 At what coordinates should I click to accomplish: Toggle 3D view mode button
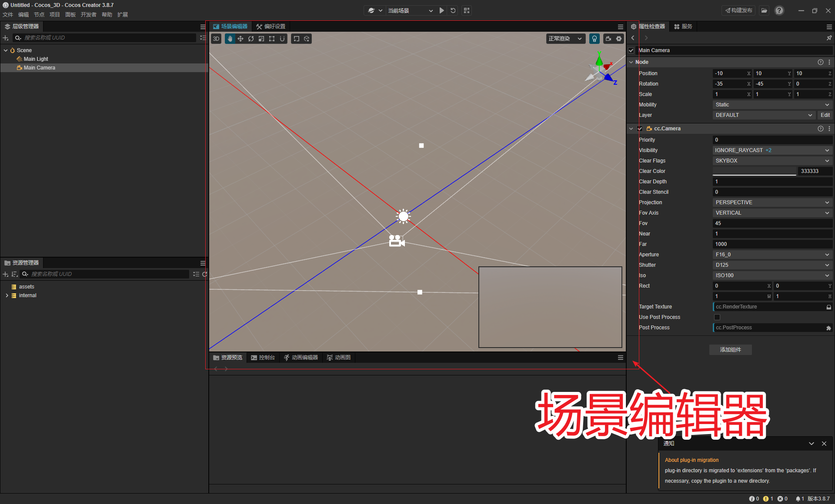[216, 39]
